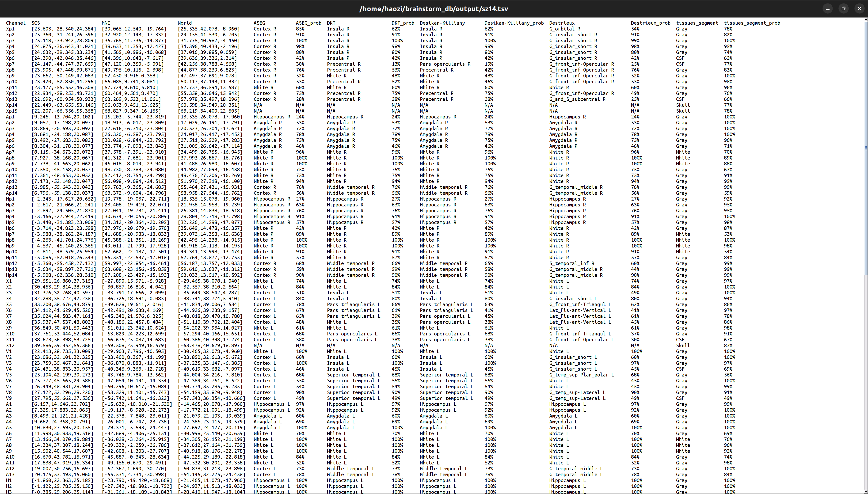Click the 'Destrieux_prob' column header
868x494 pixels.
(651, 23)
